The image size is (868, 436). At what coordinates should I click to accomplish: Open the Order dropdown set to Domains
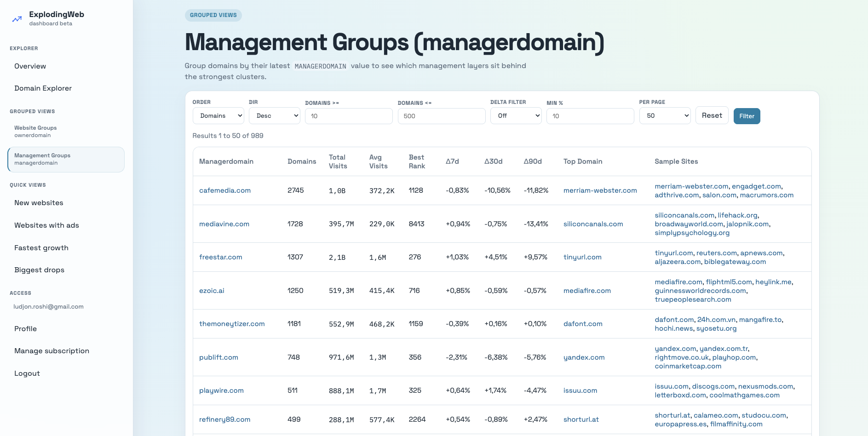[x=218, y=116]
